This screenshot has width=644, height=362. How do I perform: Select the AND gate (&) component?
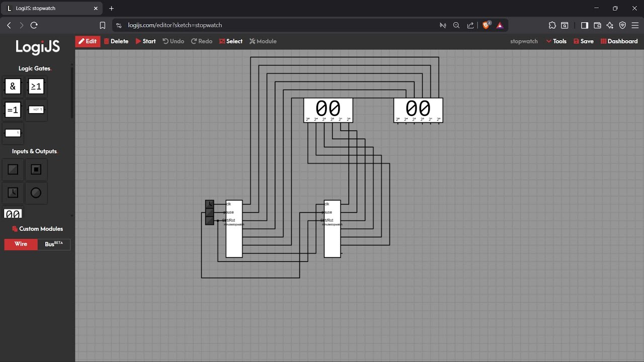[13, 86]
